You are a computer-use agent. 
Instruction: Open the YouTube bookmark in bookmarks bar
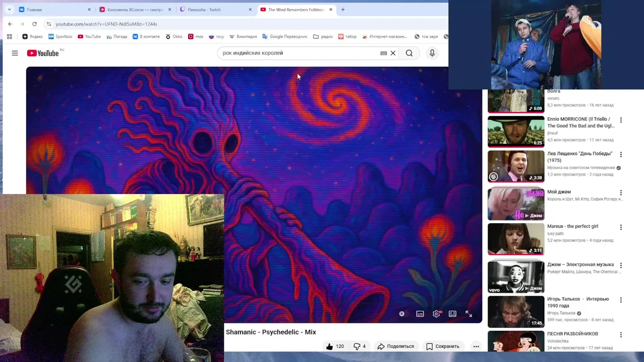tap(89, 36)
